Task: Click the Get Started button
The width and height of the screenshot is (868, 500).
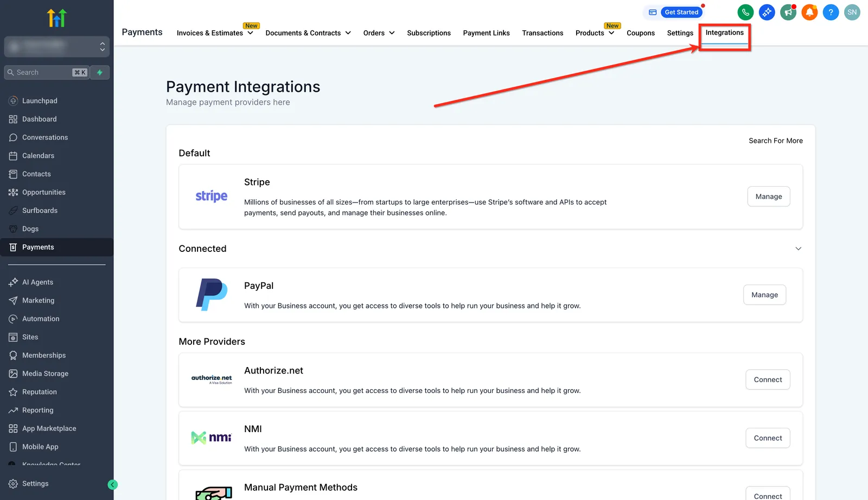Action: pyautogui.click(x=681, y=12)
